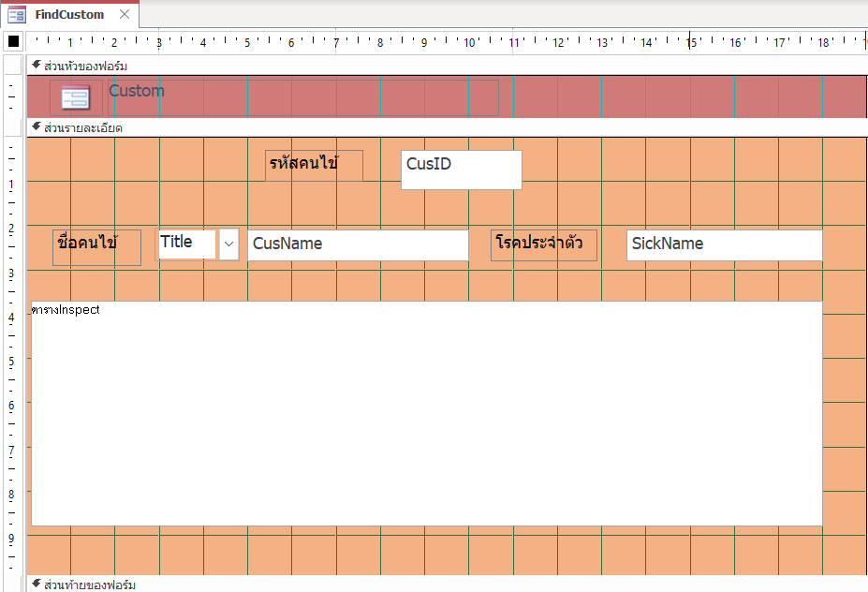Click the 5 mark on vertical ruler
This screenshot has height=592, width=868.
click(11, 361)
